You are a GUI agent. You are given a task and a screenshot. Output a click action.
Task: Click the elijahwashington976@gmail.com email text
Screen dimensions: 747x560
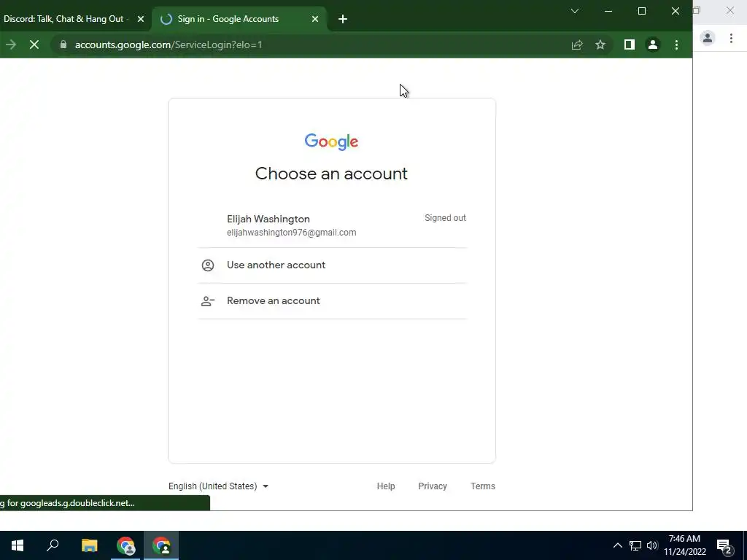coord(292,233)
